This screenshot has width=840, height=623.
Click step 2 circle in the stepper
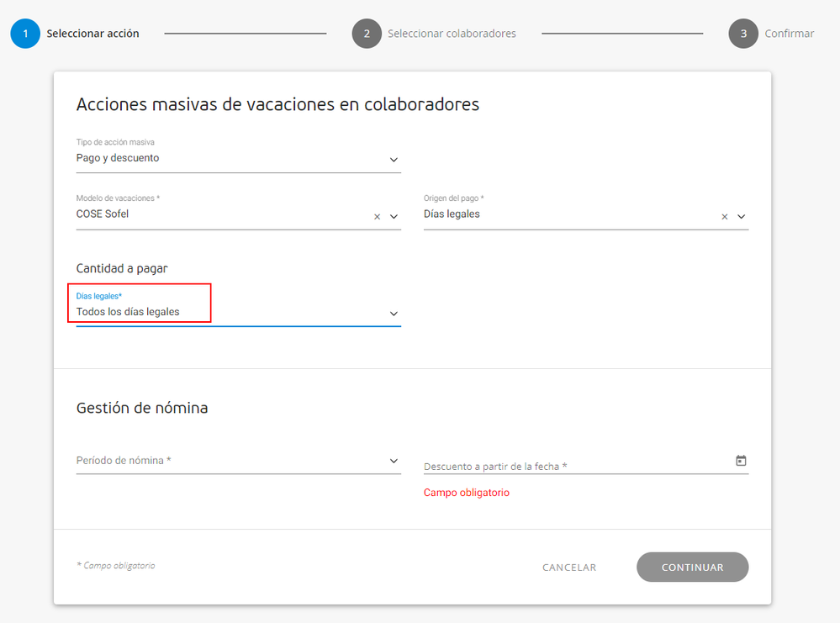367,34
